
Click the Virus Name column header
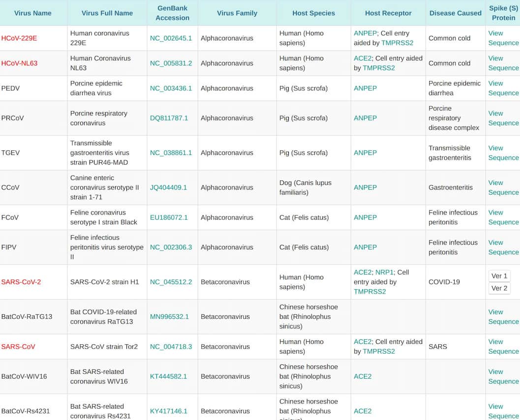[33, 13]
